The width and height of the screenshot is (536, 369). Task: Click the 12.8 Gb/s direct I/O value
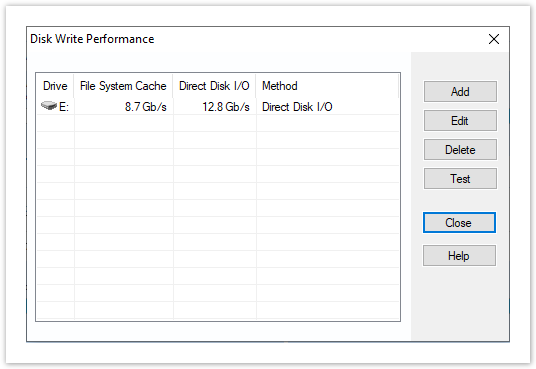pyautogui.click(x=226, y=107)
